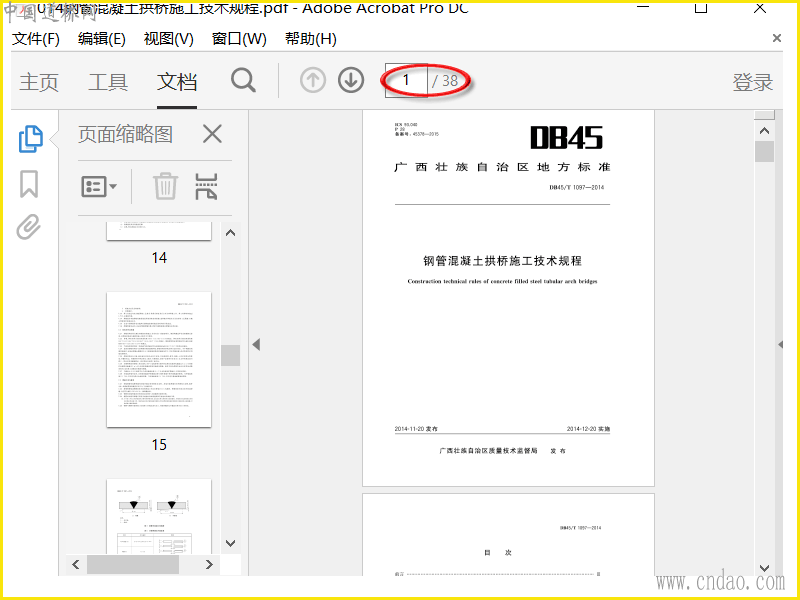Click the English subtitle Construction technical rules

pos(503,281)
